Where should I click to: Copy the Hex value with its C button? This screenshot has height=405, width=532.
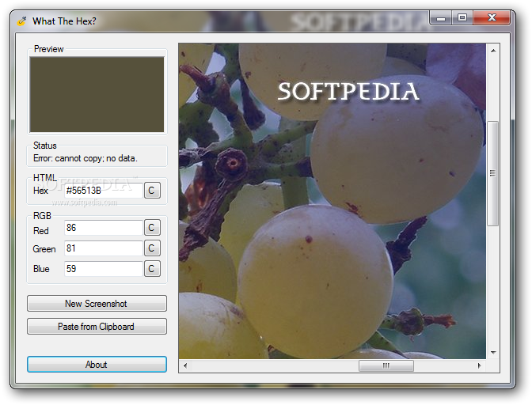[152, 191]
